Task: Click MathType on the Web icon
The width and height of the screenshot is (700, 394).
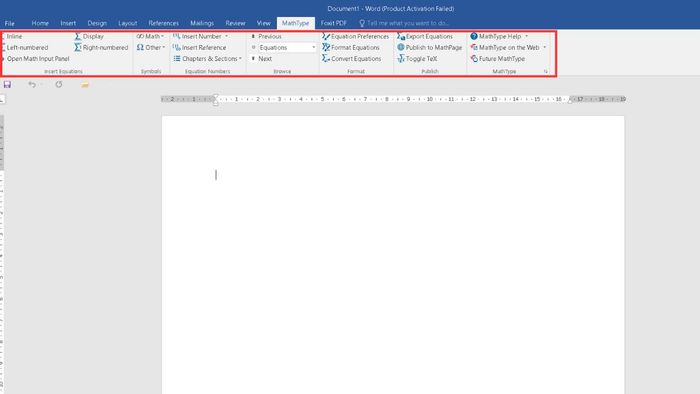Action: (x=474, y=47)
